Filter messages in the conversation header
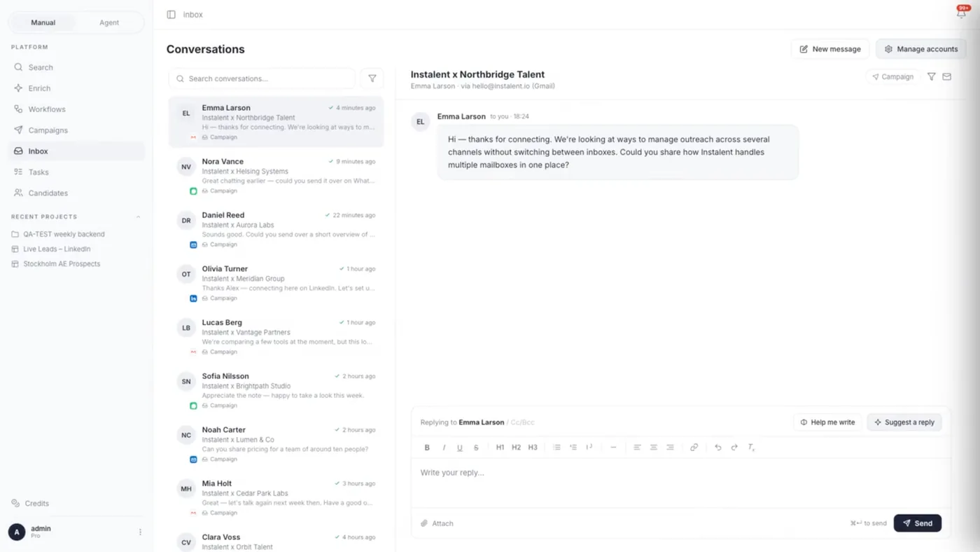Viewport: 980px width, 552px height. click(x=931, y=76)
